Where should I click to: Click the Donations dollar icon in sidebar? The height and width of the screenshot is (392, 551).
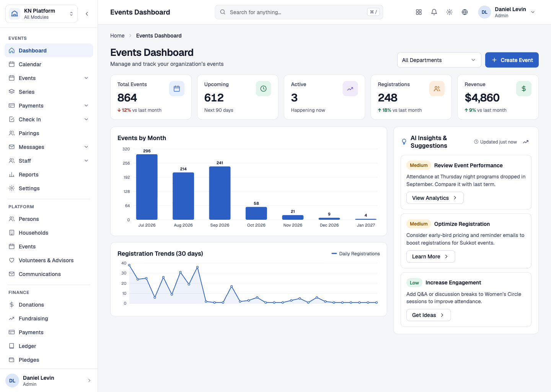tap(11, 305)
